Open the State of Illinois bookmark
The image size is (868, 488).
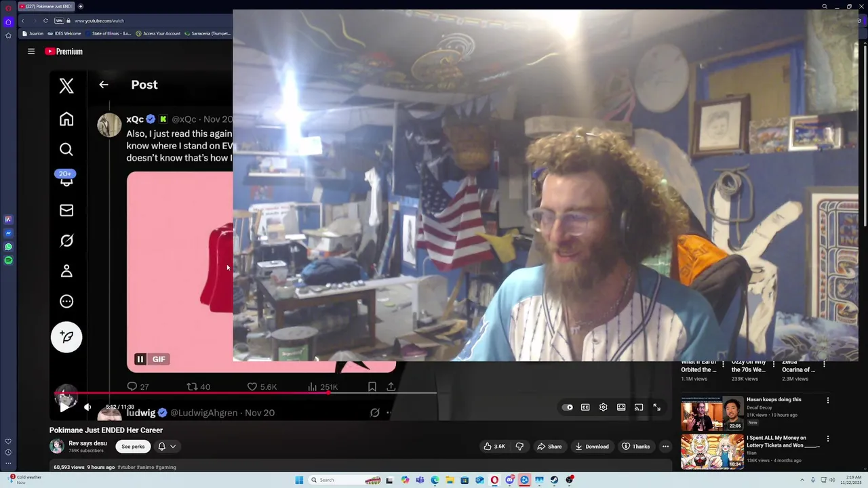[x=109, y=33]
